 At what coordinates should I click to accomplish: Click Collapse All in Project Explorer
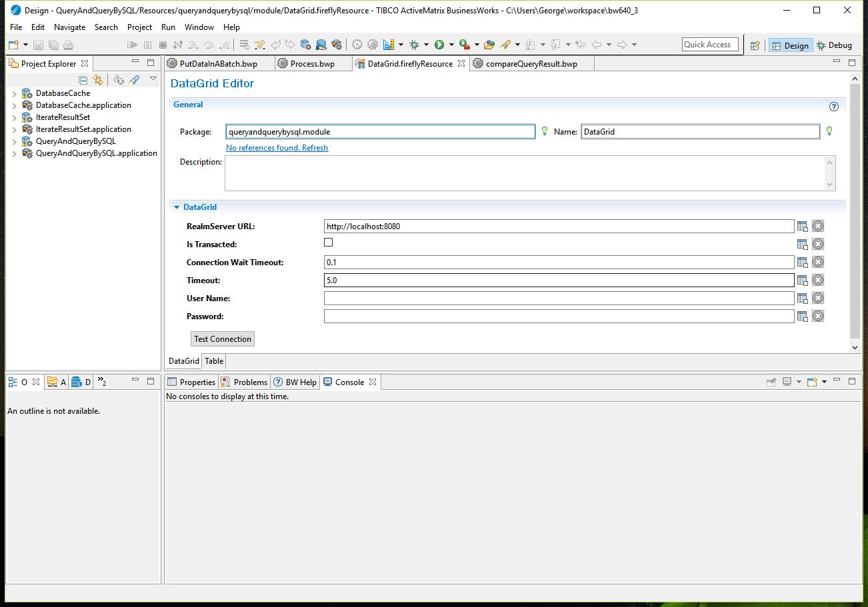[x=83, y=80]
